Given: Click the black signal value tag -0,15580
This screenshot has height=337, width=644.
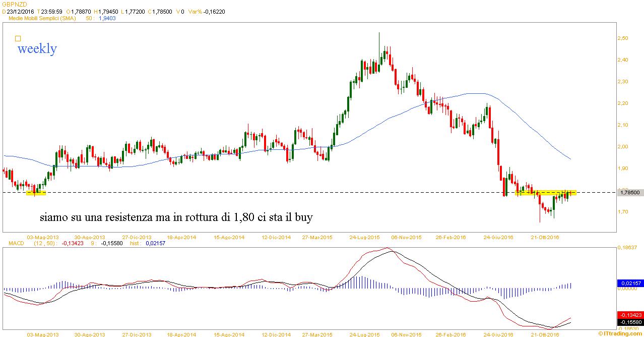Looking at the screenshot, I should coord(630,321).
